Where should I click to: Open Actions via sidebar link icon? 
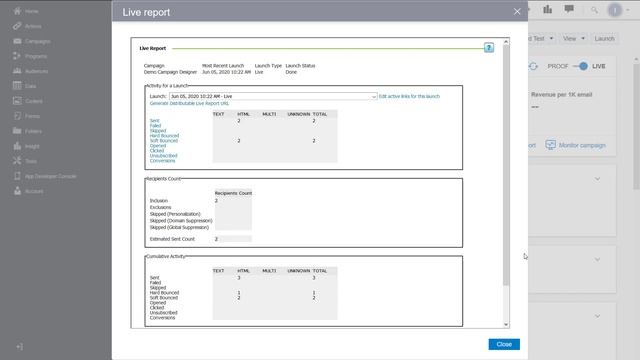pos(17,26)
